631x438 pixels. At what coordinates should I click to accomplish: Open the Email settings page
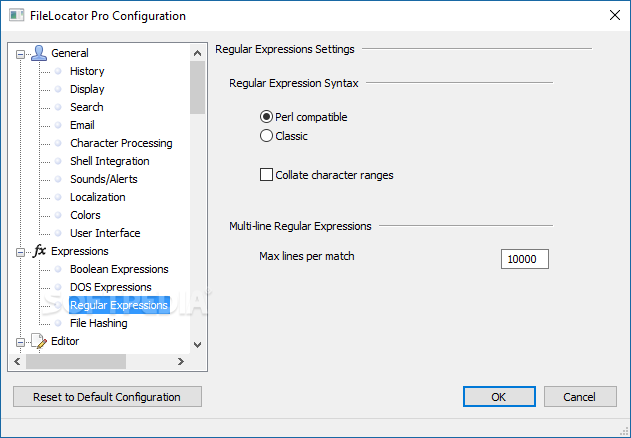(82, 125)
